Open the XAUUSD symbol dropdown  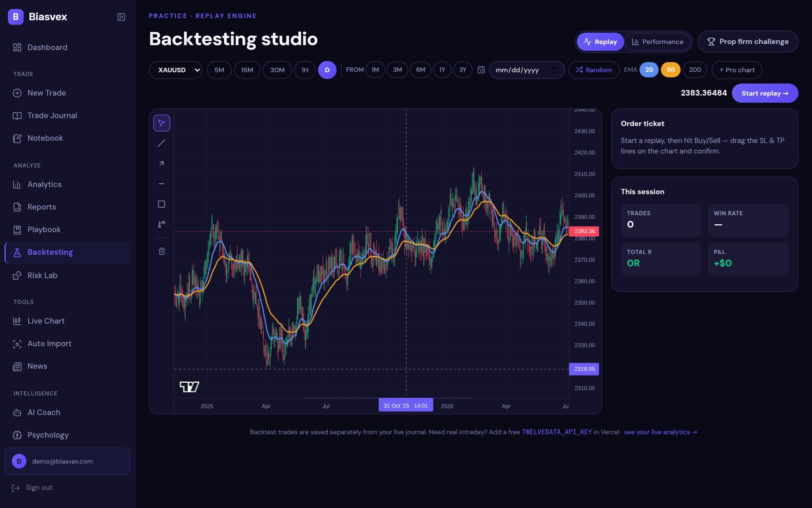point(176,70)
